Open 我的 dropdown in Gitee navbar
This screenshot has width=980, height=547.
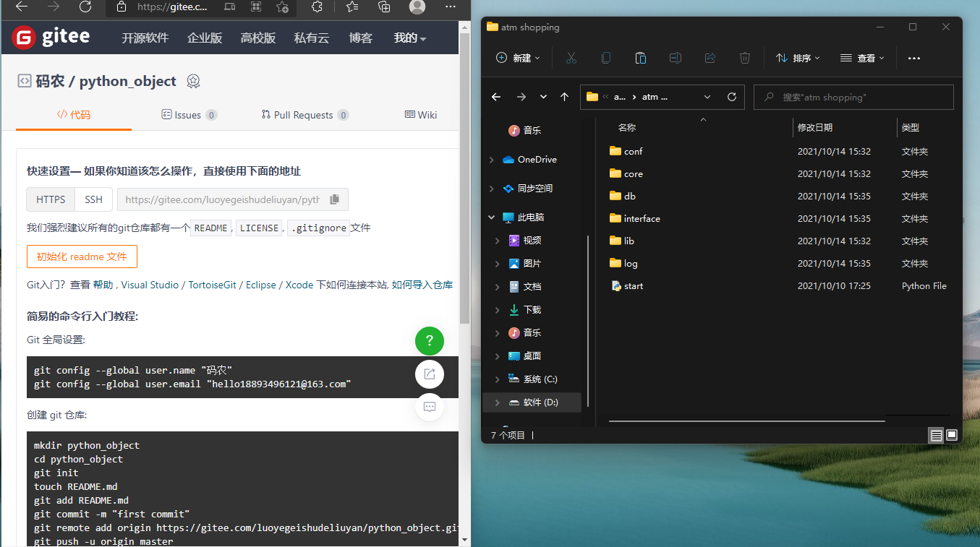[x=409, y=38]
